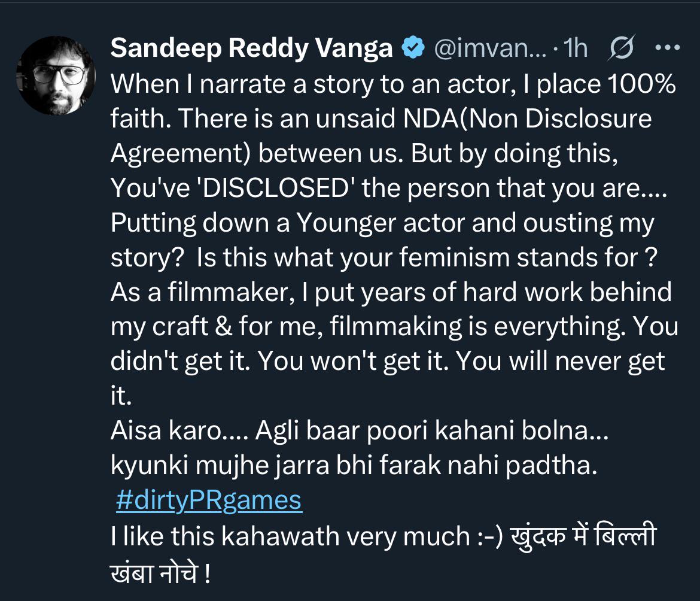700x601 pixels.
Task: Open the @imvan... handle link
Action: (x=488, y=49)
